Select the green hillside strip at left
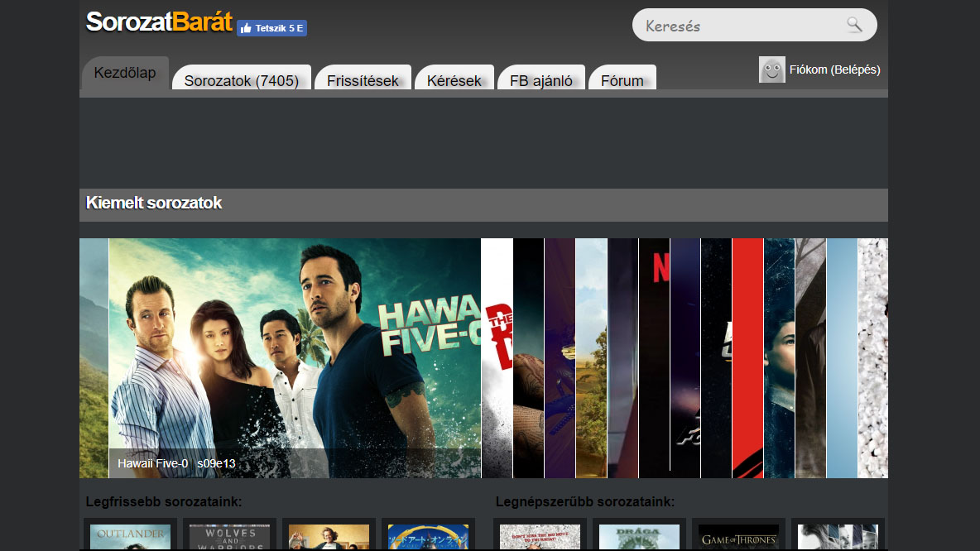This screenshot has width=980, height=551. pyautogui.click(x=94, y=358)
